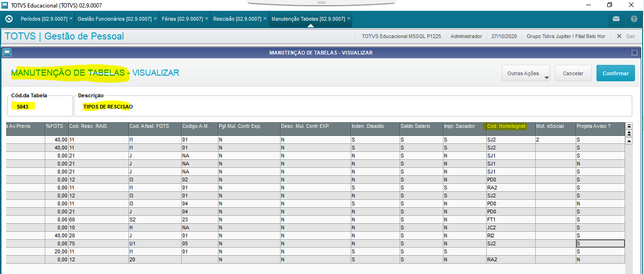Click the Sair exit X icon
Viewport: 644px width, 274px height.
coord(619,36)
